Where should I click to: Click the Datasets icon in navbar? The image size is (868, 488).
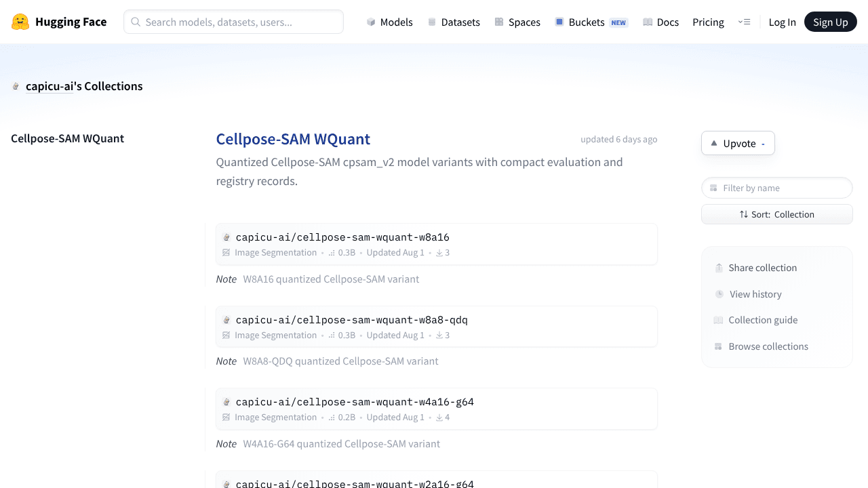pyautogui.click(x=432, y=22)
